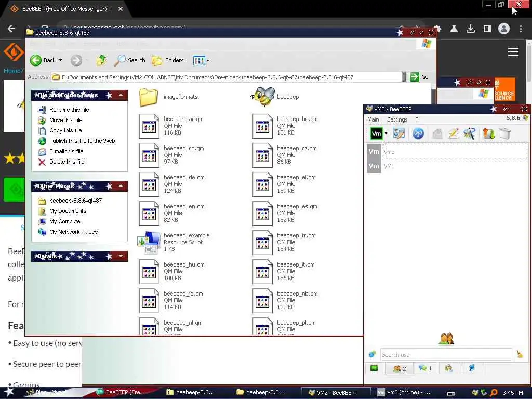This screenshot has width=532, height=399.
Task: Switch to VM2 - BeeBEEP taskbar button
Action: pyautogui.click(x=336, y=392)
